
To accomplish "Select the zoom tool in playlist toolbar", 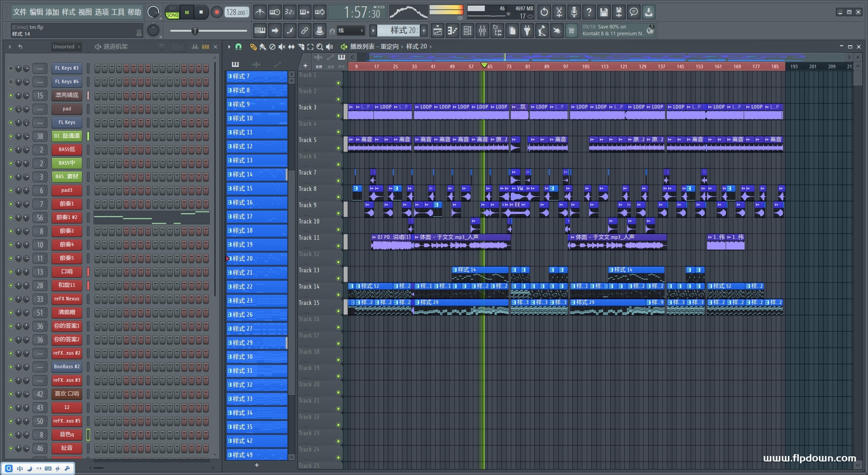I will pyautogui.click(x=320, y=47).
